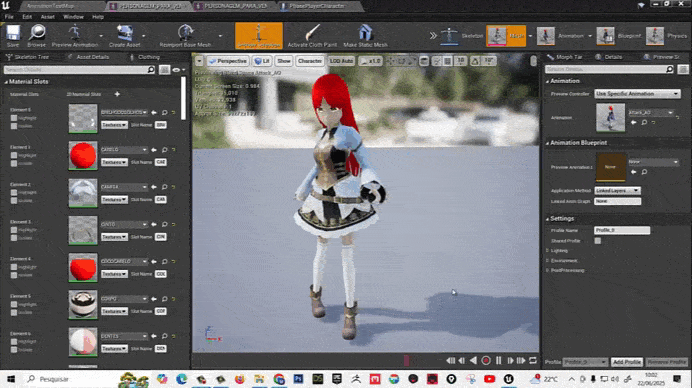This screenshot has height=388, width=692.
Task: Switch to Physics editor mode
Action: tap(666, 36)
